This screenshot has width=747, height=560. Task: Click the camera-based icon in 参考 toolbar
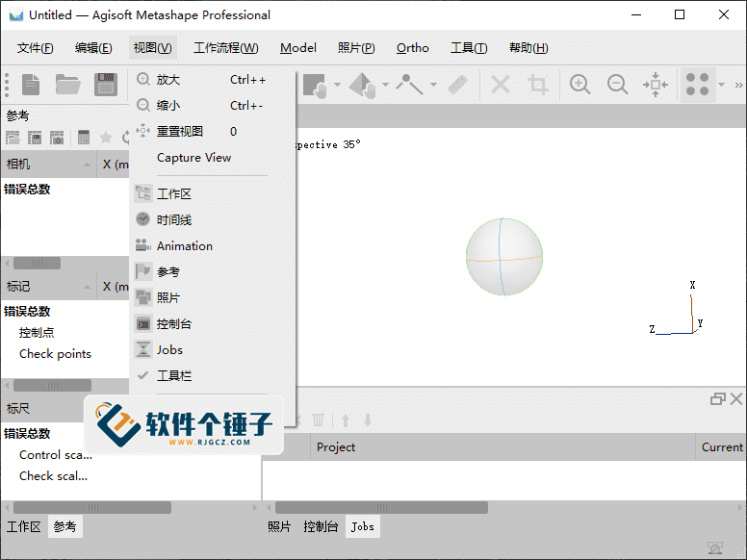point(57,138)
